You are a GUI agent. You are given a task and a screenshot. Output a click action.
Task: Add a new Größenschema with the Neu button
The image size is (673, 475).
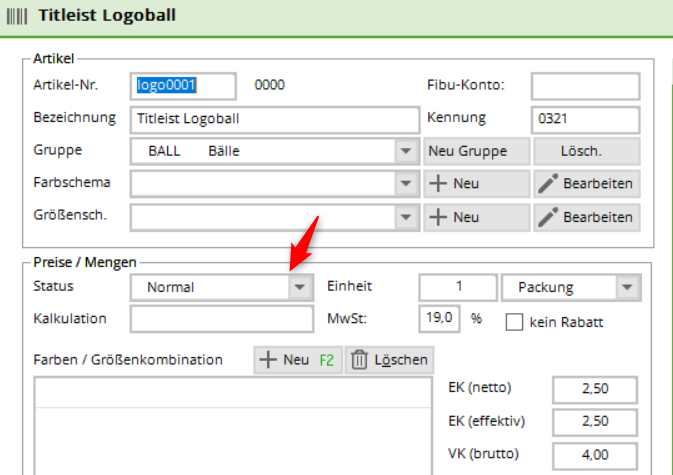tap(476, 217)
